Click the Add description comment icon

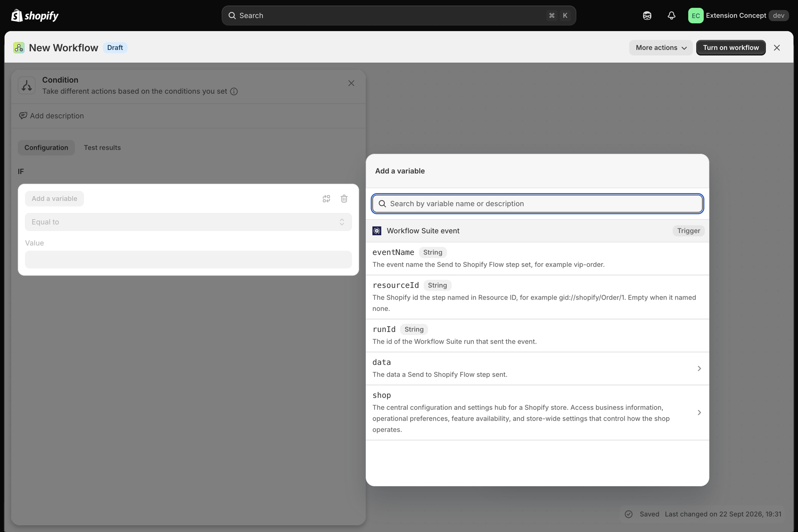pyautogui.click(x=23, y=116)
